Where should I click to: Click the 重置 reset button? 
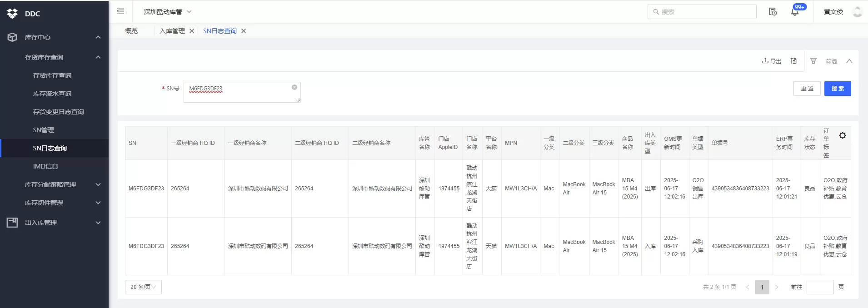point(807,89)
